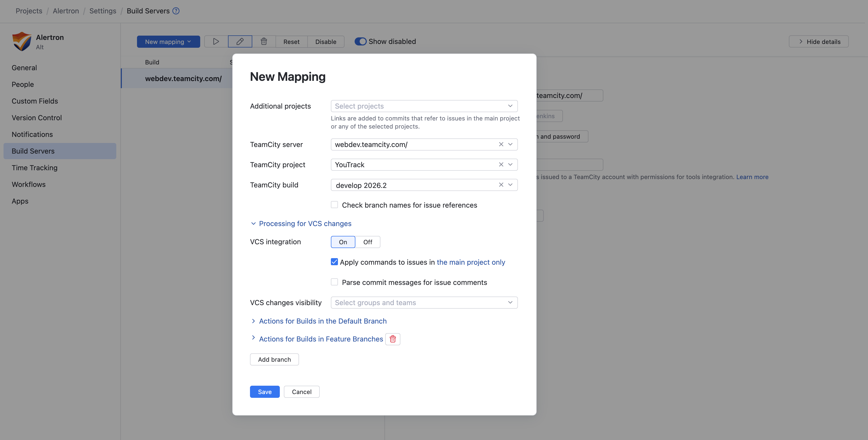Open Apps in sidebar
Screen dimensions: 868x440
click(20, 201)
